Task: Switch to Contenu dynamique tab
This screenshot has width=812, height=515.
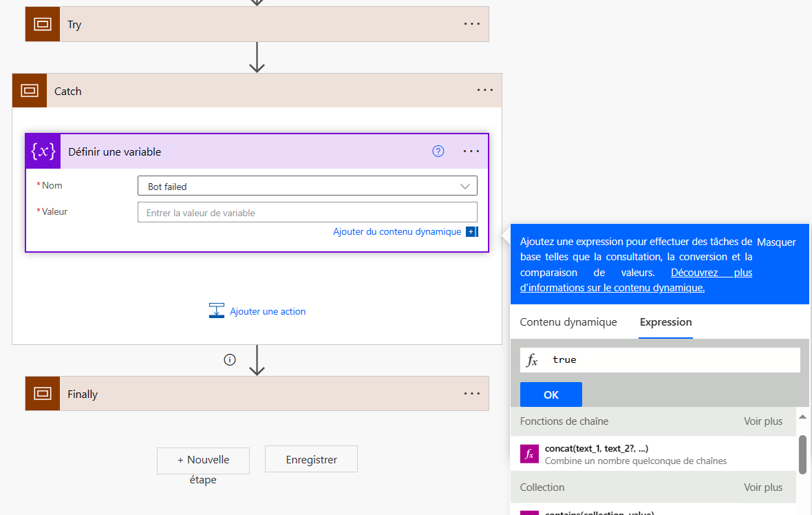Action: (568, 322)
